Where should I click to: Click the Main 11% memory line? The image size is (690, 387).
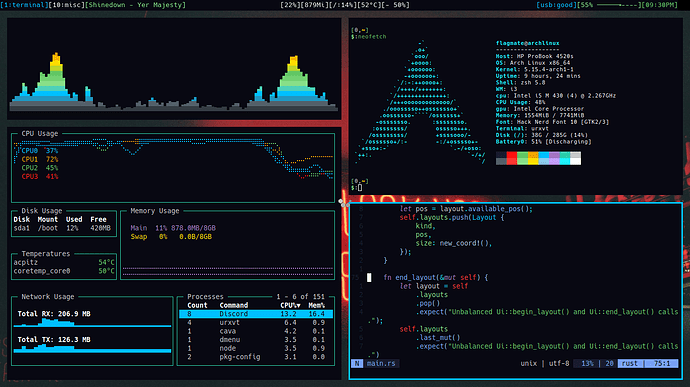[173, 228]
